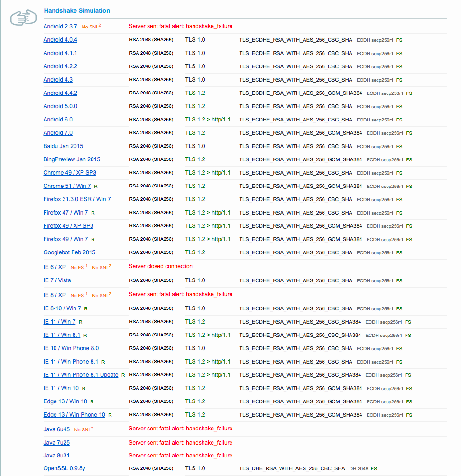Open the OpenSSL 0.9.8y client link

(x=65, y=468)
